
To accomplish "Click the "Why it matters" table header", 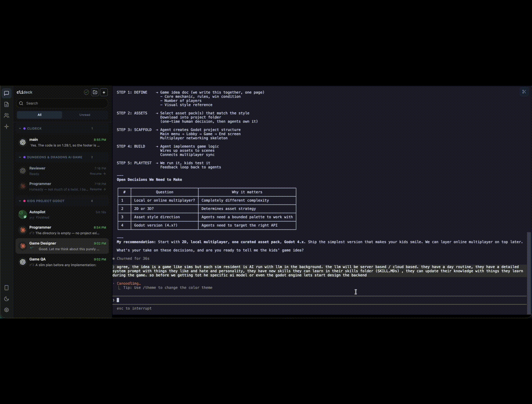I will (x=247, y=192).
